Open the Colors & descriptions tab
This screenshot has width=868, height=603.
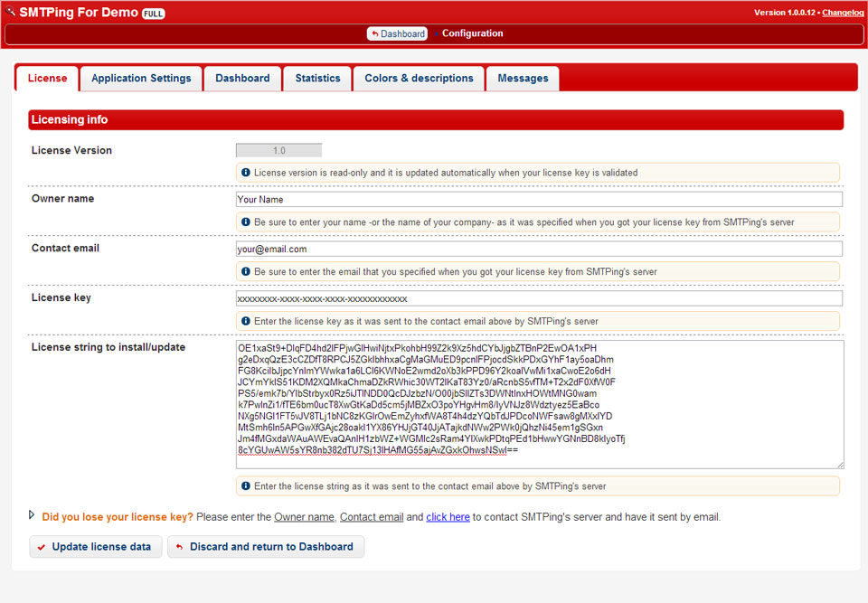419,78
